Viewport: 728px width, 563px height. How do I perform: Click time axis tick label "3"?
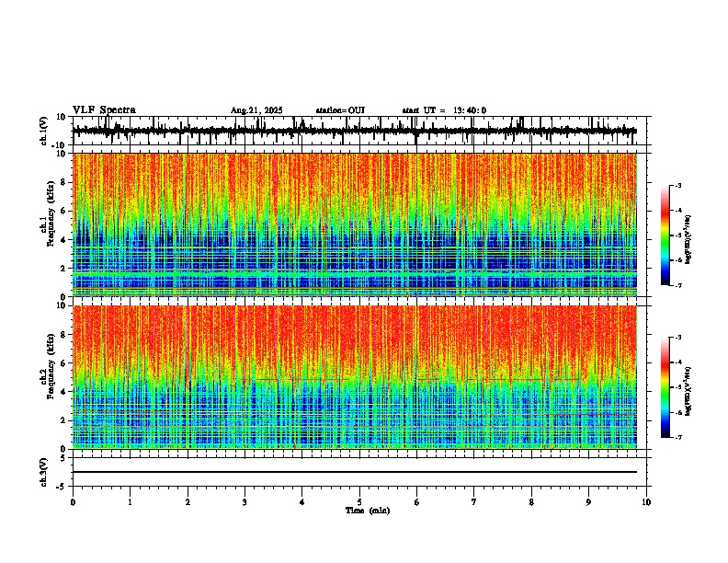tap(245, 502)
